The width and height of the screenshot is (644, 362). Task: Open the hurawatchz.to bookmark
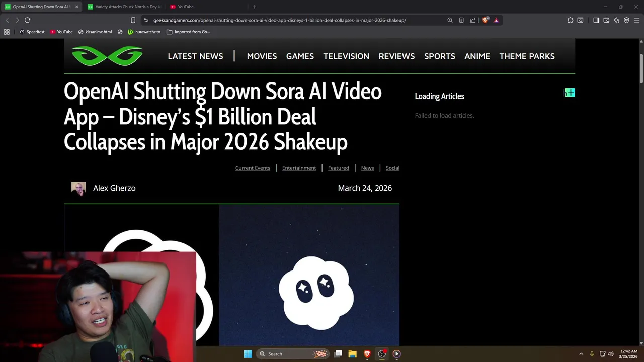coord(144,32)
